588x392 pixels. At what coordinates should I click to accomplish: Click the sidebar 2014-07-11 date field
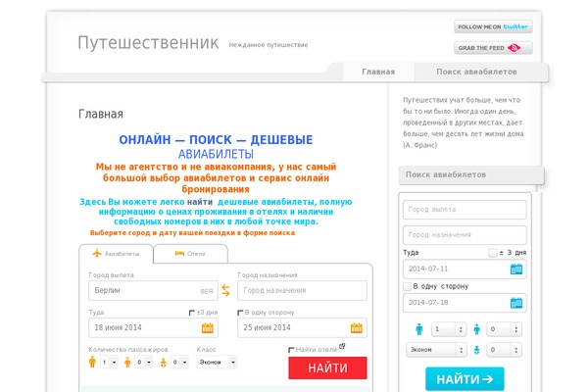pyautogui.click(x=465, y=269)
